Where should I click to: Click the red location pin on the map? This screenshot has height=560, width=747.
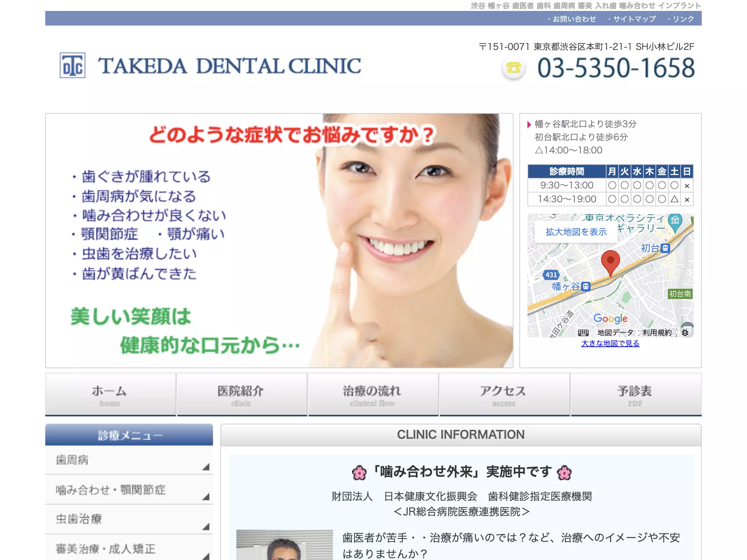point(610,263)
